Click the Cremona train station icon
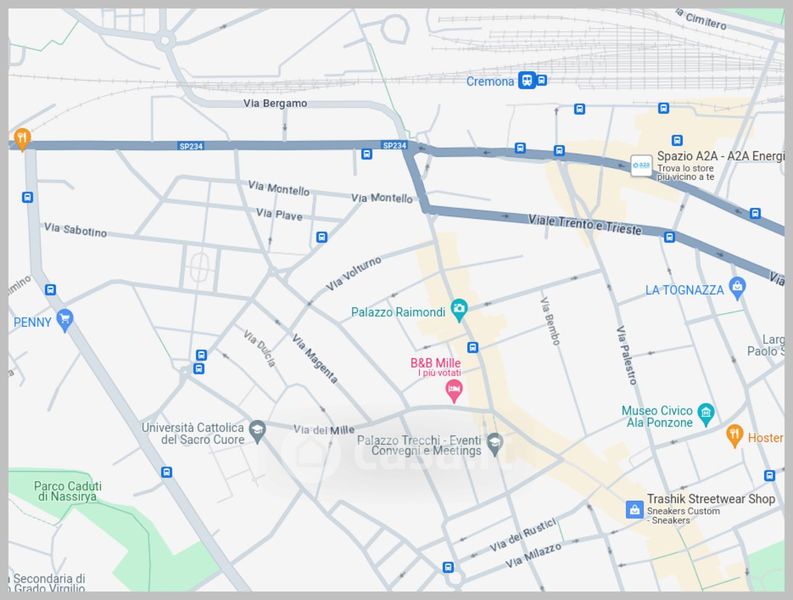The width and height of the screenshot is (793, 600). point(526,81)
